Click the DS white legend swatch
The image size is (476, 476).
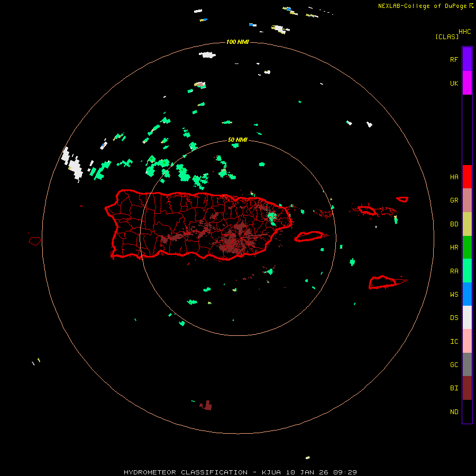[x=467, y=317]
